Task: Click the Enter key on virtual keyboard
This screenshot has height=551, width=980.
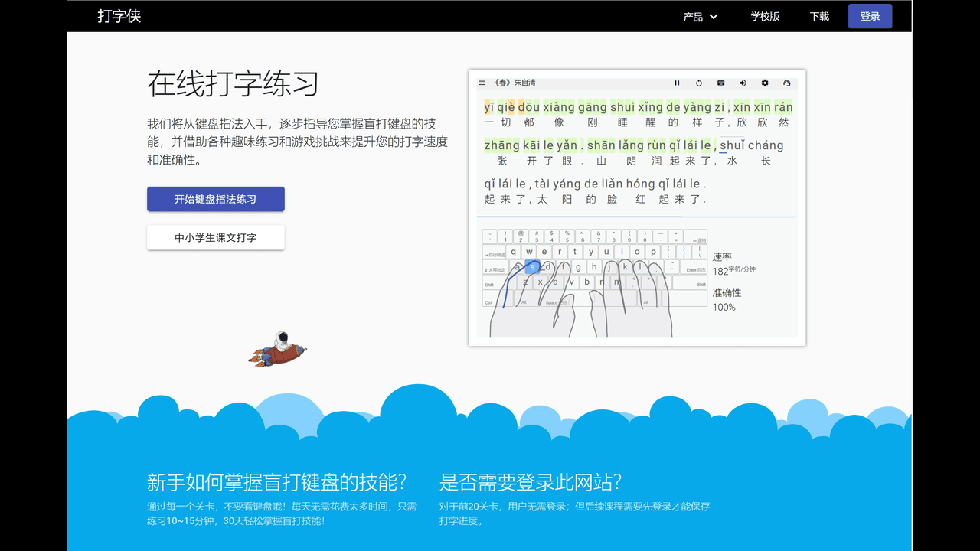Action: [x=695, y=269]
